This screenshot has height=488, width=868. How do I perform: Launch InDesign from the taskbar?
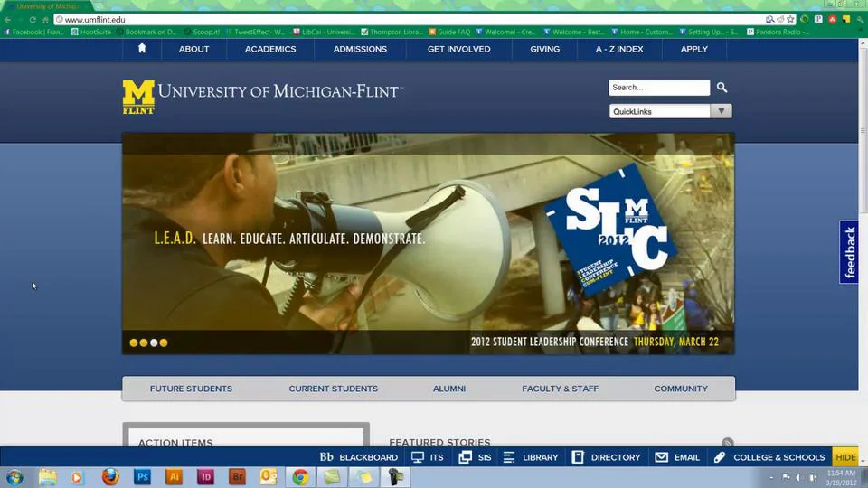[205, 477]
